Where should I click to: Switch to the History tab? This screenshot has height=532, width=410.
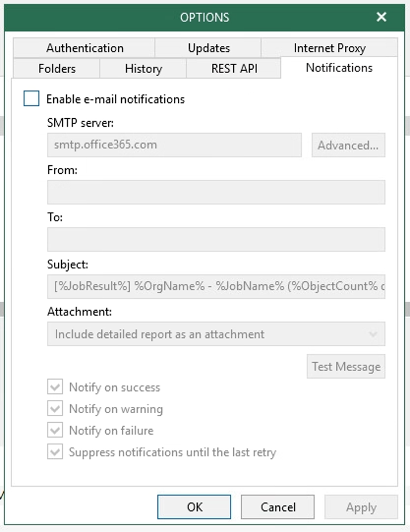(x=143, y=69)
